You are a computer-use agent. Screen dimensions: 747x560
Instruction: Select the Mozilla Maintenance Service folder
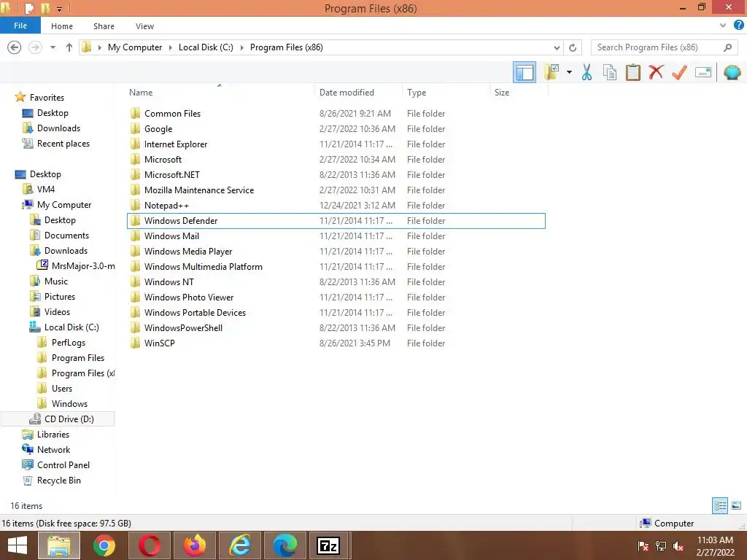pos(336,190)
